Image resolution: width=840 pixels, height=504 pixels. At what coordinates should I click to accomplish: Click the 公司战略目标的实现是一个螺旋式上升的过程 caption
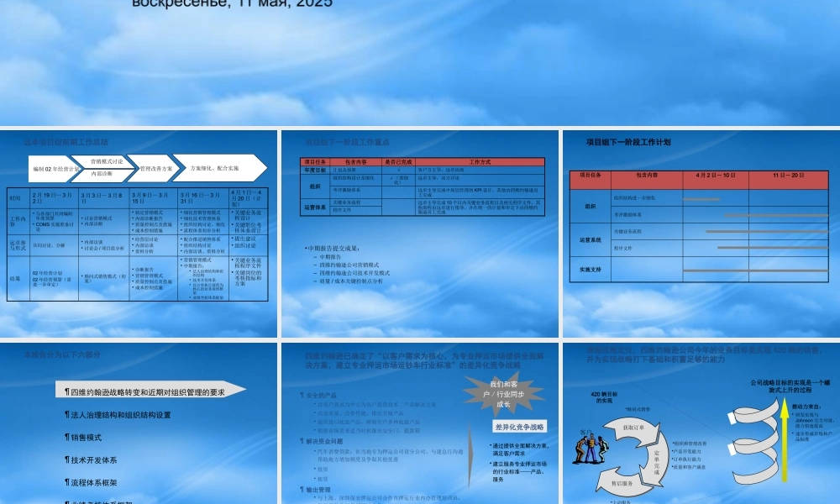[790, 386]
